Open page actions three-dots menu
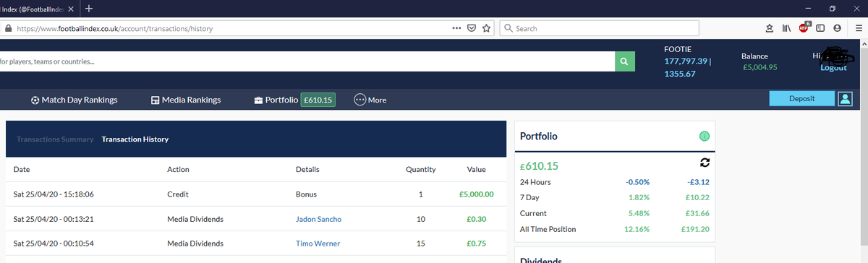Image resolution: width=868 pixels, height=263 pixels. click(456, 28)
